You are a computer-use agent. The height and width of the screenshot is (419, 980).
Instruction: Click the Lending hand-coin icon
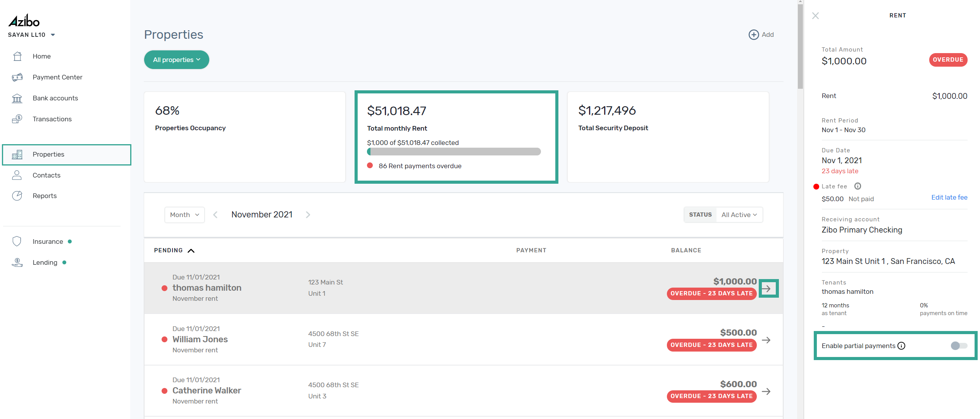(17, 262)
